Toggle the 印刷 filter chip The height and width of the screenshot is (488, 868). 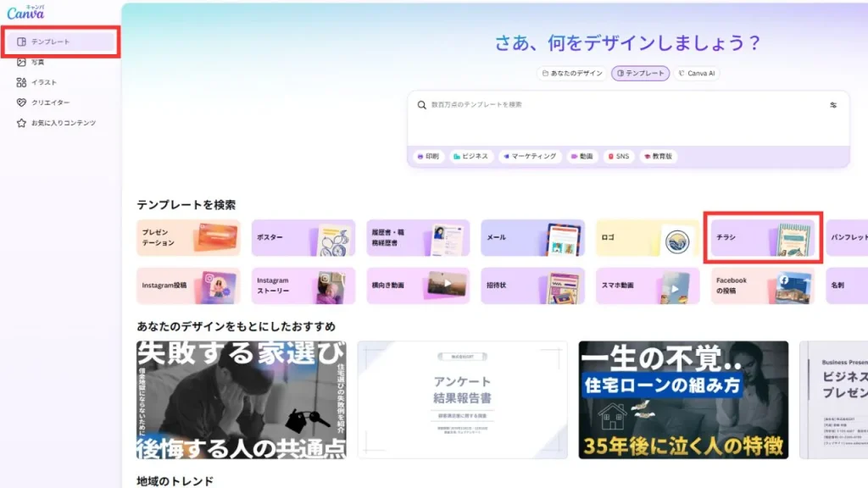pos(427,156)
